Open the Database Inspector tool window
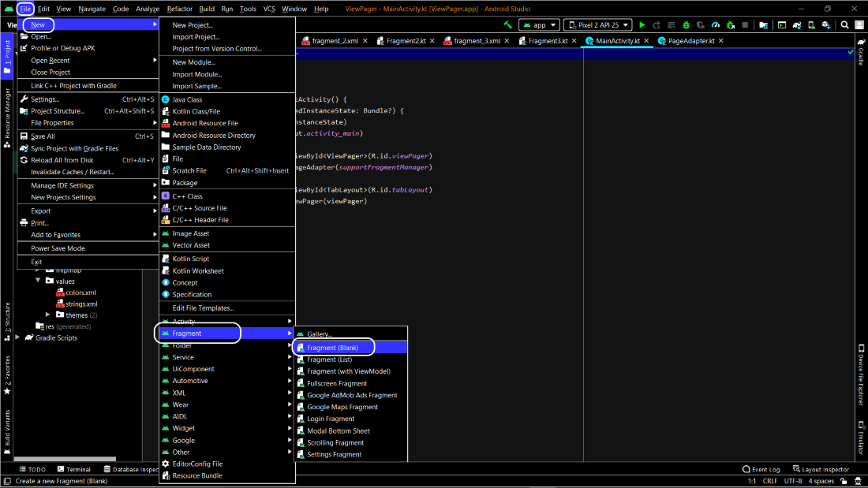The width and height of the screenshot is (868, 488). 131,469
